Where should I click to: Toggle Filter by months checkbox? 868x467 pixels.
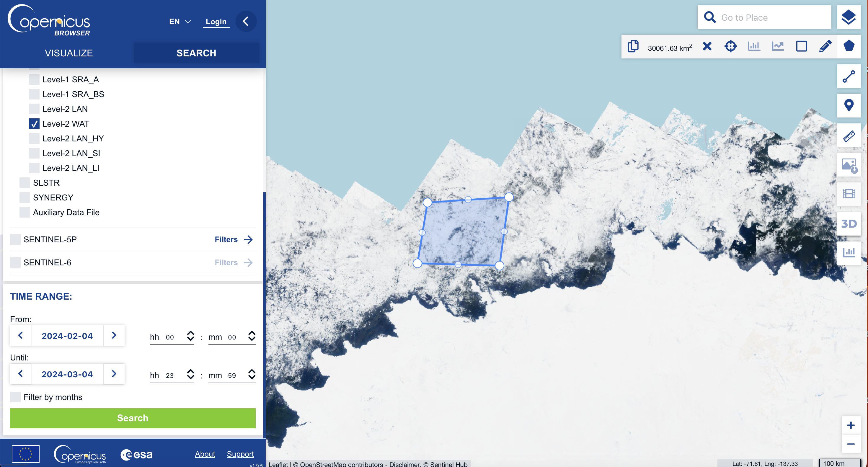click(15, 397)
